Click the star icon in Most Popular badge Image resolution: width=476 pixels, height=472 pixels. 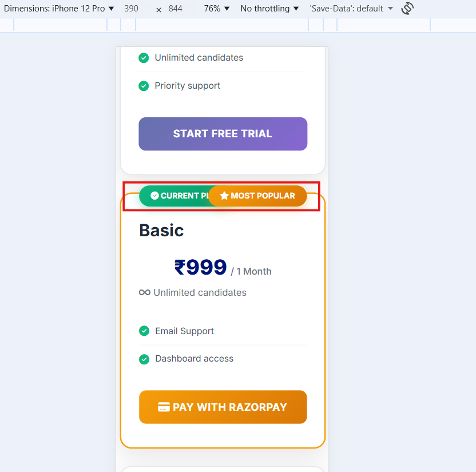(224, 196)
